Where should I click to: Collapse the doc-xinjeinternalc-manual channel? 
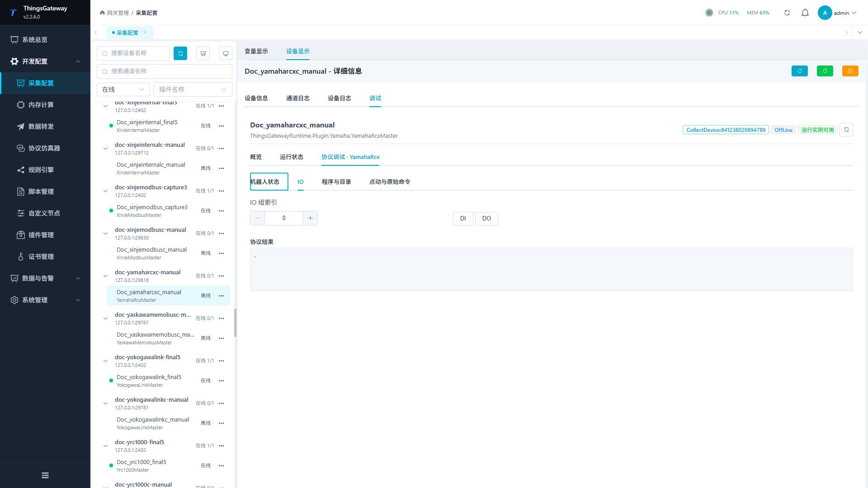105,149
